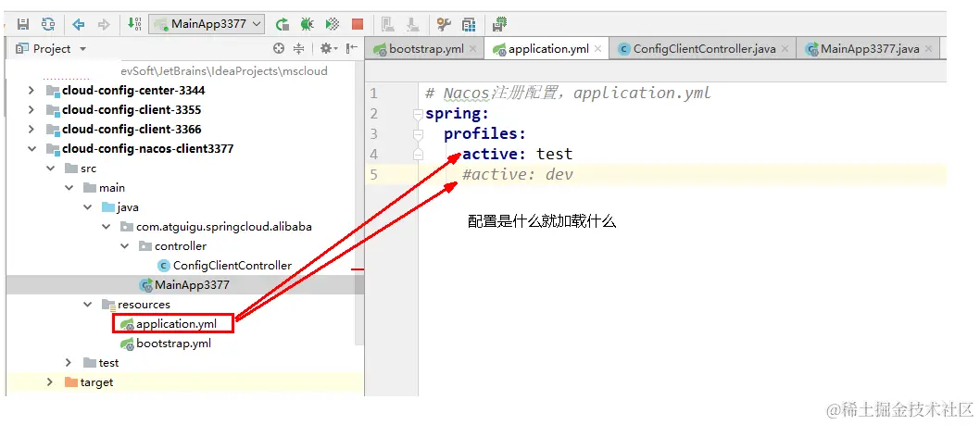Click the Save All toolbar icon

coord(23,24)
